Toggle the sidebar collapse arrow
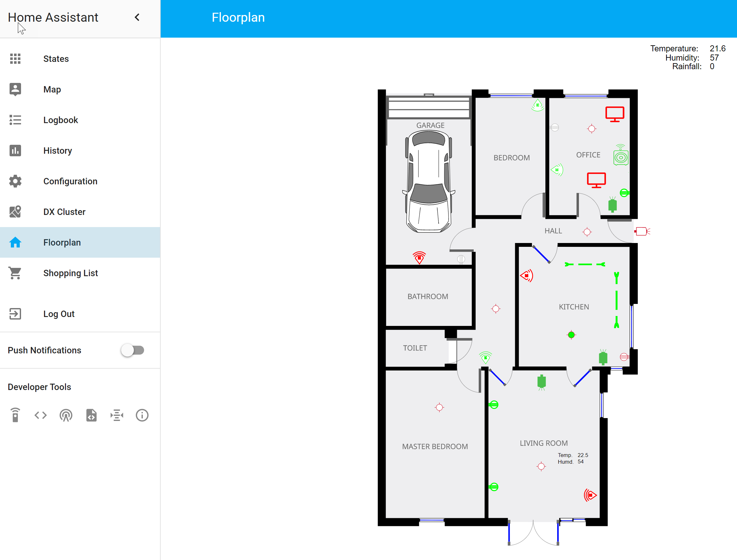The height and width of the screenshot is (560, 737). pos(136,17)
